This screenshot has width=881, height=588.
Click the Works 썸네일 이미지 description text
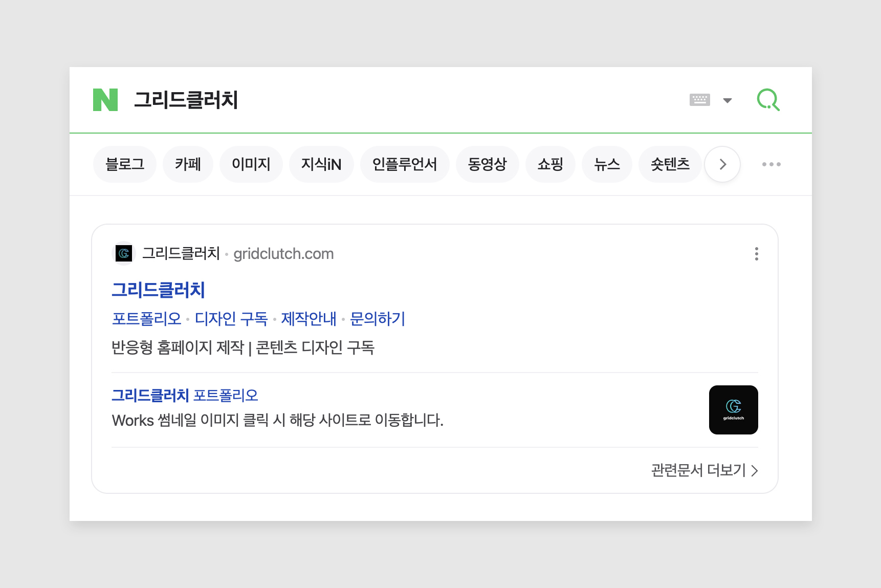(278, 420)
